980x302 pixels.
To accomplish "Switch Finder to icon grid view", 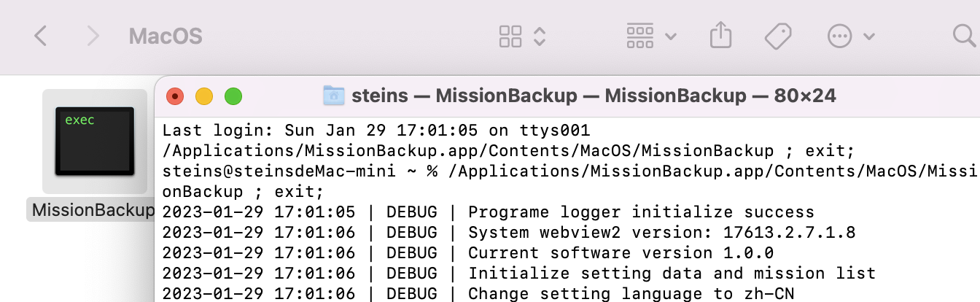I will click(x=510, y=36).
